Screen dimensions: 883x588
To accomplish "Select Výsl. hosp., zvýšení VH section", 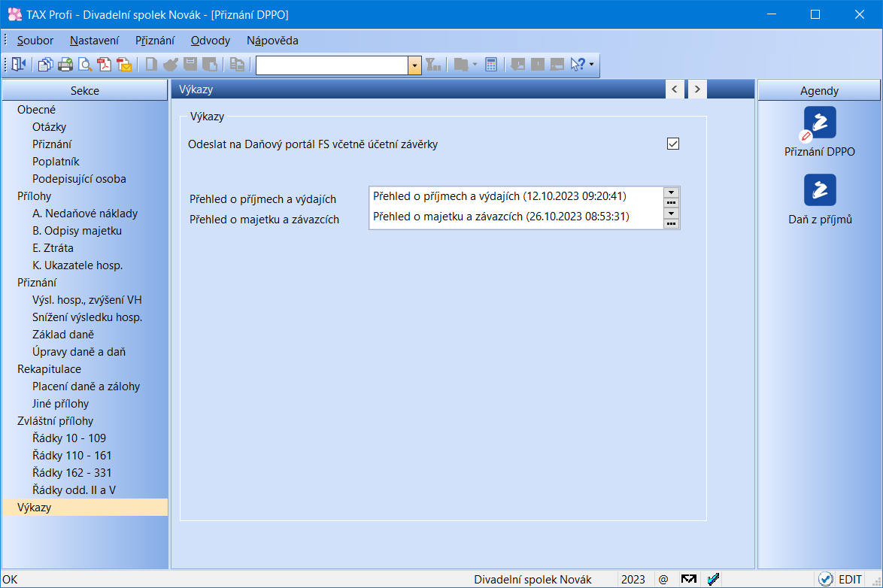I will coord(87,300).
